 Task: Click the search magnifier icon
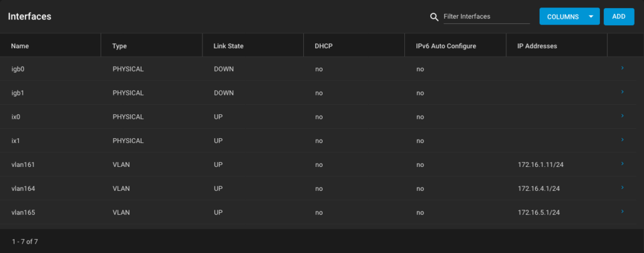(434, 17)
